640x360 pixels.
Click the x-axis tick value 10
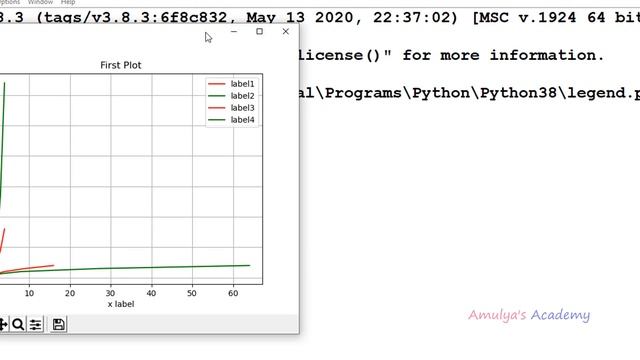pyautogui.click(x=29, y=293)
